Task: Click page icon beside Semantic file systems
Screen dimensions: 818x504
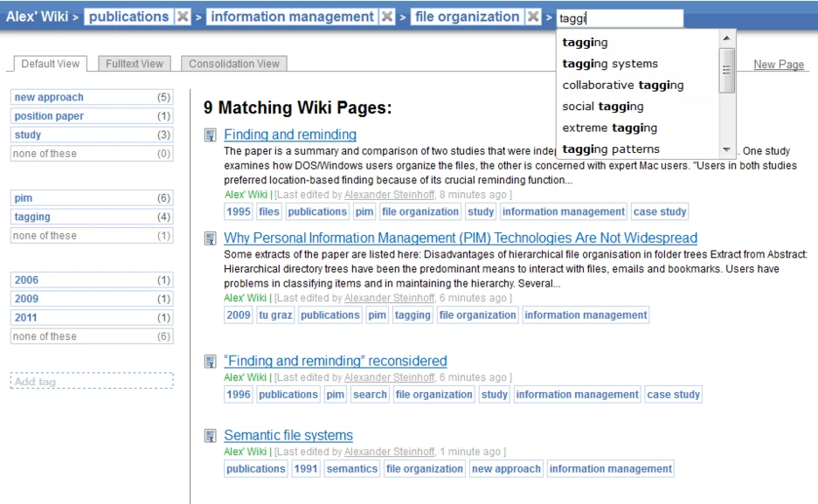Action: (210, 436)
